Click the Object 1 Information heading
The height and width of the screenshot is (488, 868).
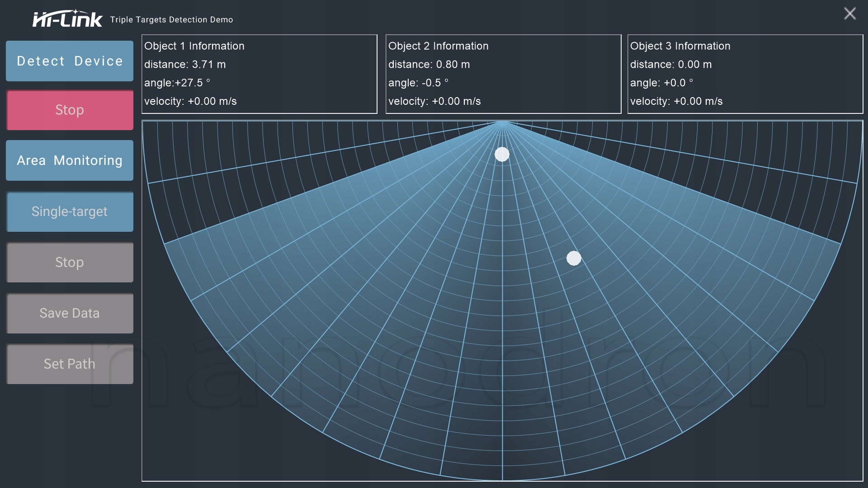click(x=194, y=46)
